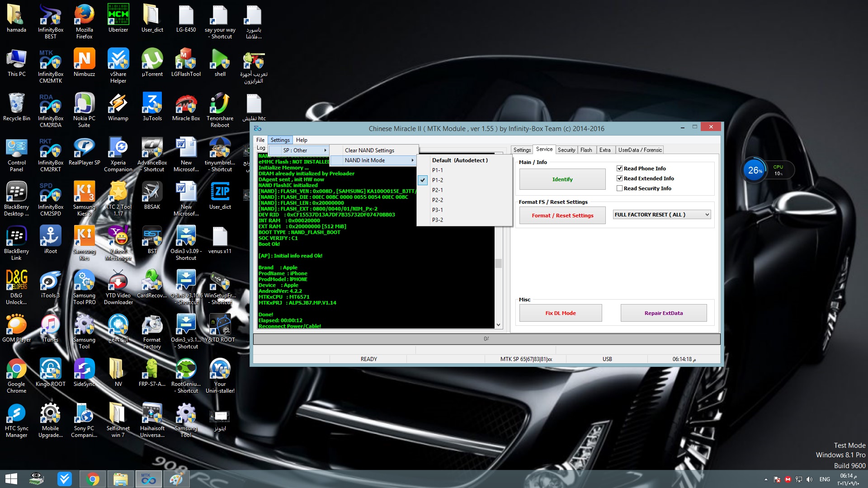The height and width of the screenshot is (488, 868).
Task: Expand the SP : Other submenu
Action: 299,150
